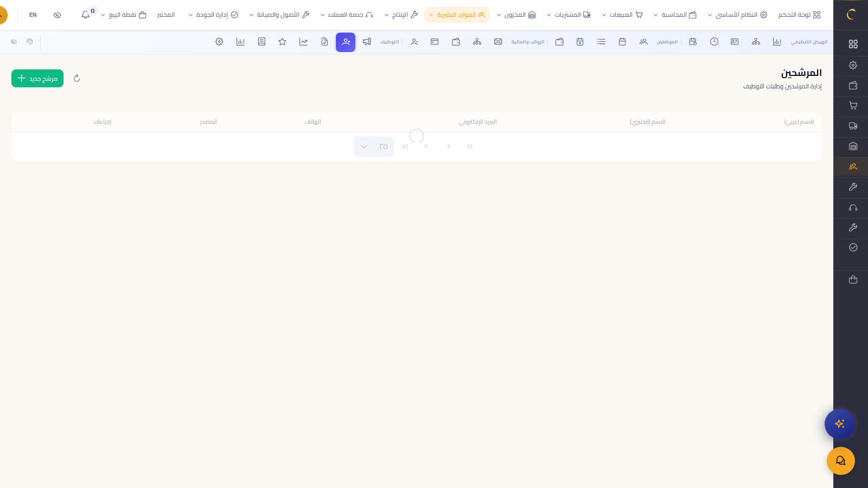Switch language using the EN toggle

[33, 15]
